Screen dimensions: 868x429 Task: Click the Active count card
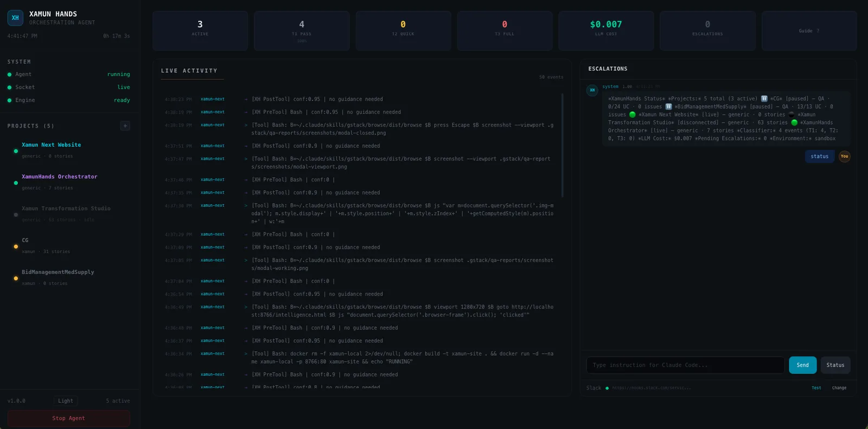[x=200, y=31]
